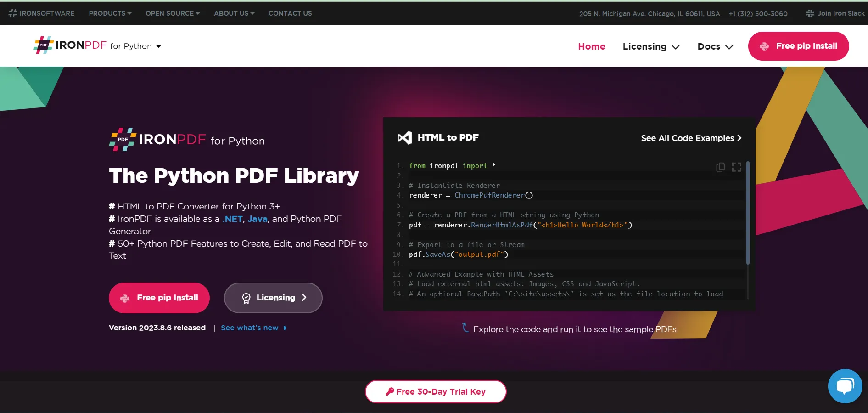
Task: Expand the 'for Python' language selector arrow
Action: point(159,46)
